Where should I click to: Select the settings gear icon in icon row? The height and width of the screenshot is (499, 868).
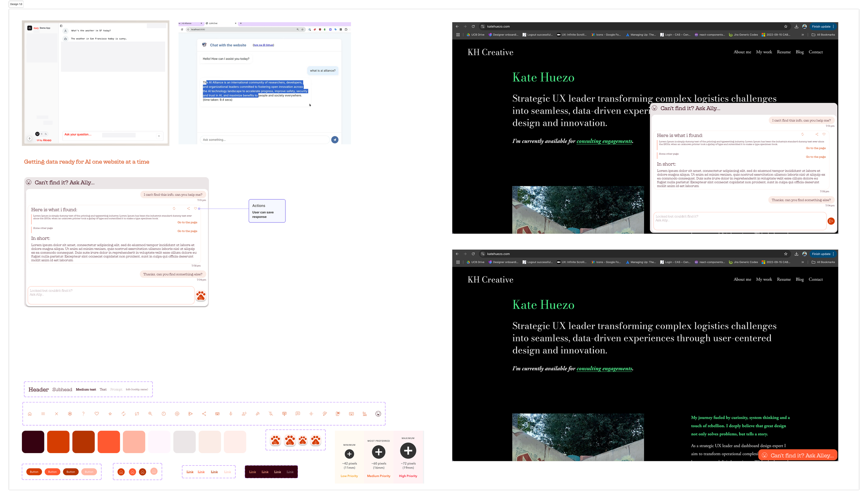70,414
